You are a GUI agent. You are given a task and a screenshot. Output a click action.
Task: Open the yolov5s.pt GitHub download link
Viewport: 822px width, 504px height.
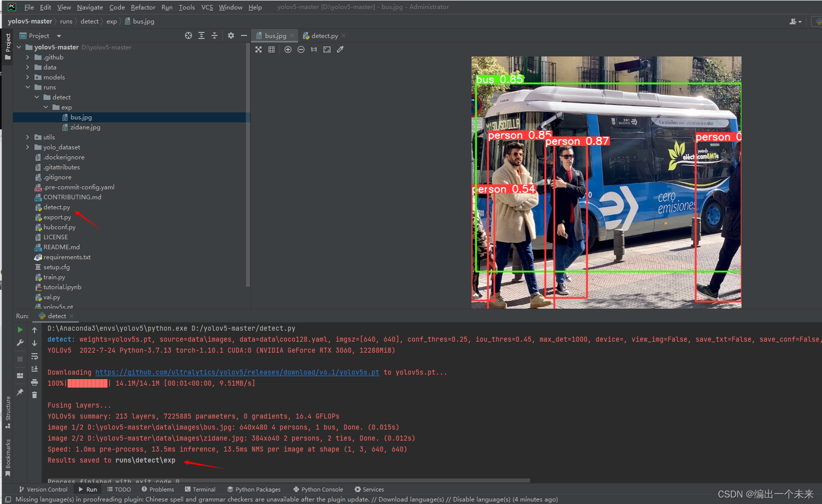(237, 372)
